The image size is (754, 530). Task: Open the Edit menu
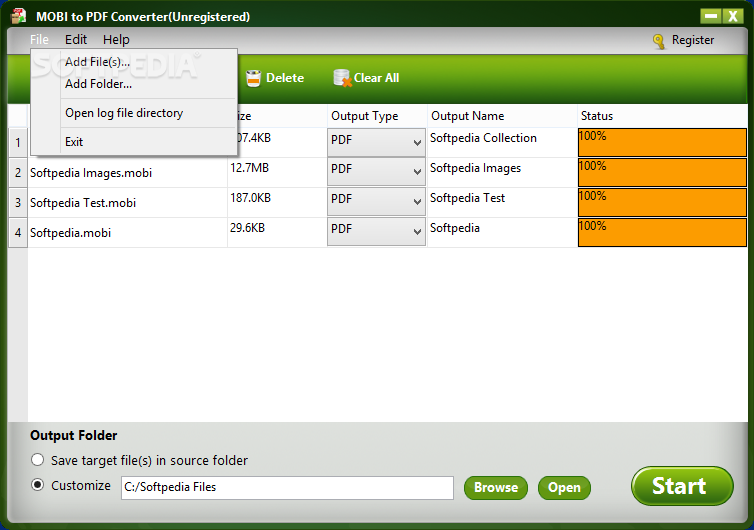pyautogui.click(x=76, y=39)
